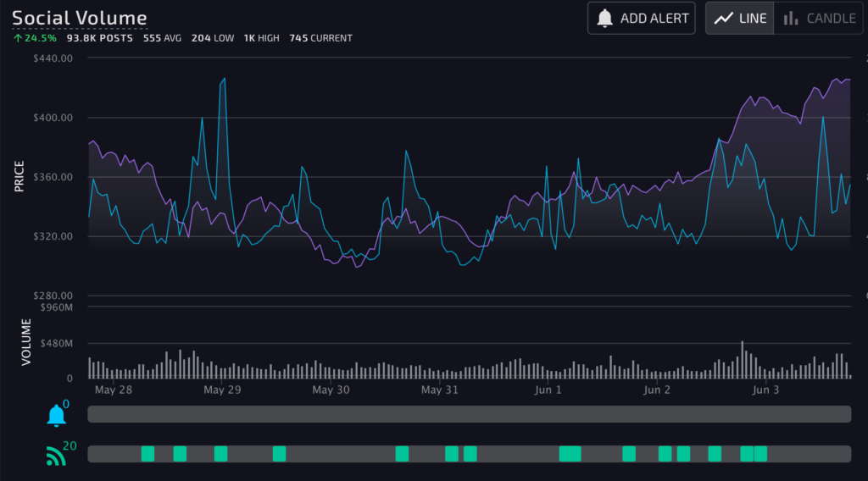Click the line chart icon beside LINE
Viewport: 868px width, 481px height.
tap(723, 18)
